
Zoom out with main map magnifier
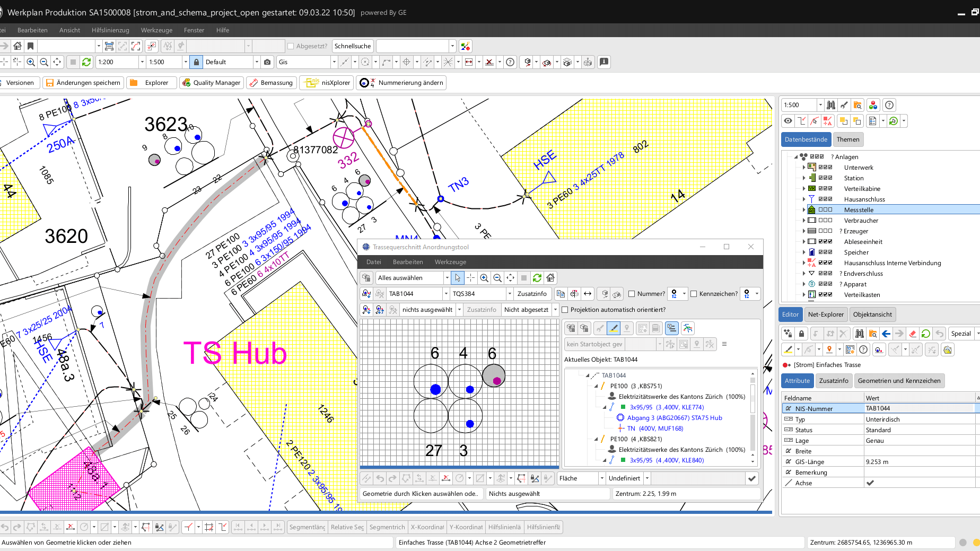[x=44, y=62]
